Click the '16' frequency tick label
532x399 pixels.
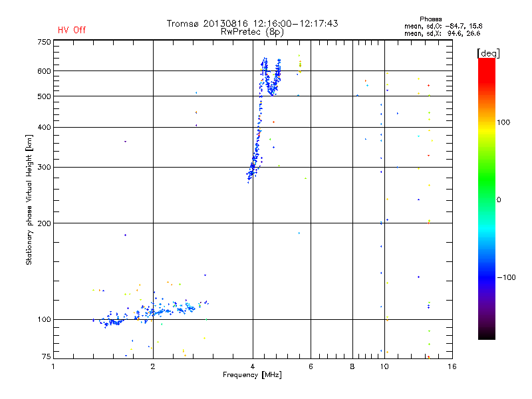[452, 366]
